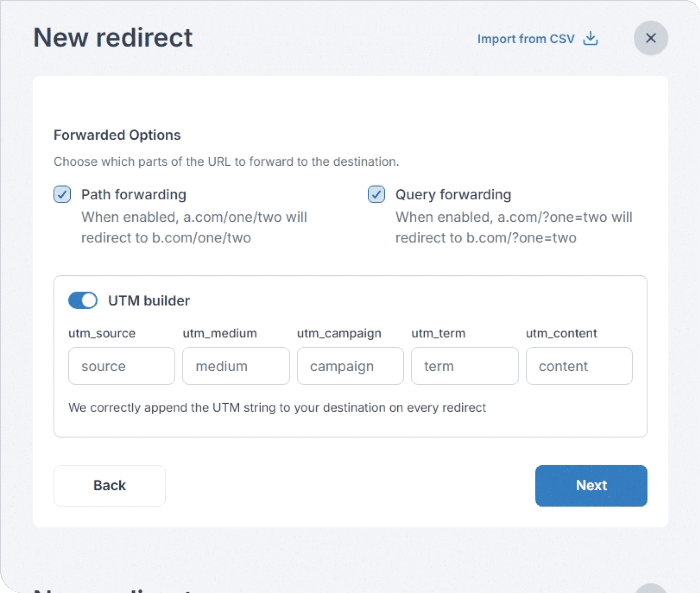700x593 pixels.
Task: Click the UTM builder label text
Action: [x=149, y=301]
